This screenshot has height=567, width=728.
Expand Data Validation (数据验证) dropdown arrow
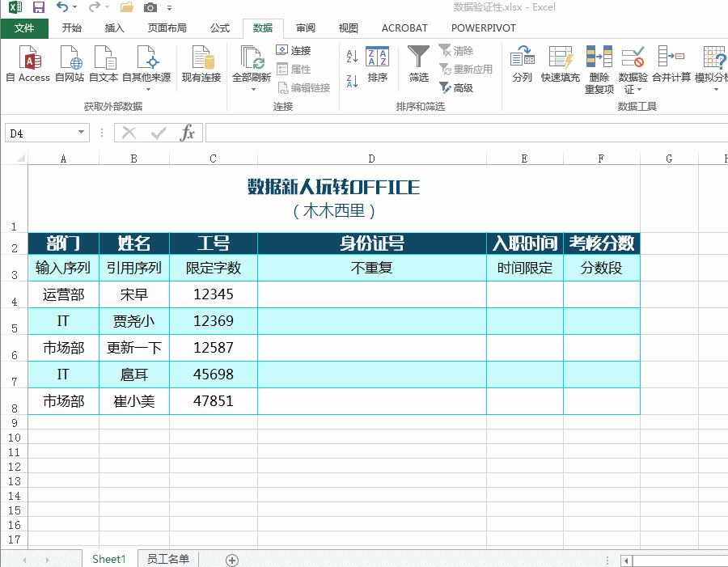pos(639,89)
